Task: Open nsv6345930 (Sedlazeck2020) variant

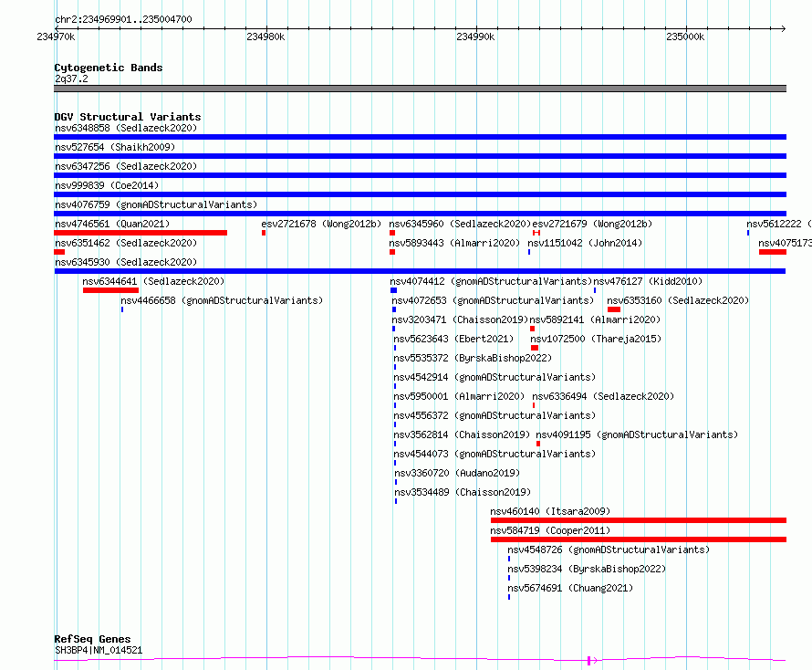Action: pos(126,262)
